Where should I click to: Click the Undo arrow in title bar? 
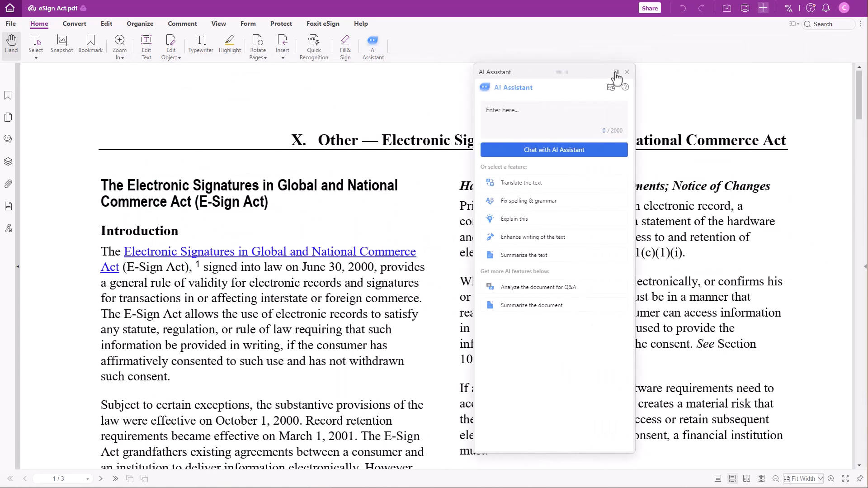(683, 8)
